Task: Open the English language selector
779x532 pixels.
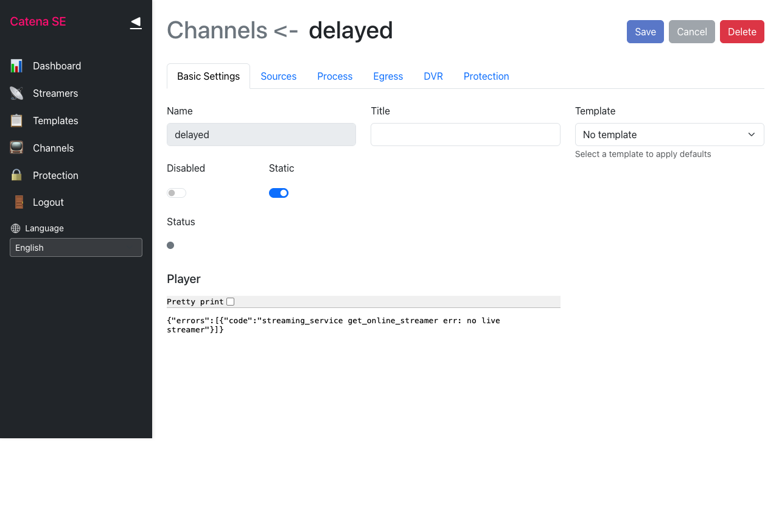Action: click(76, 248)
